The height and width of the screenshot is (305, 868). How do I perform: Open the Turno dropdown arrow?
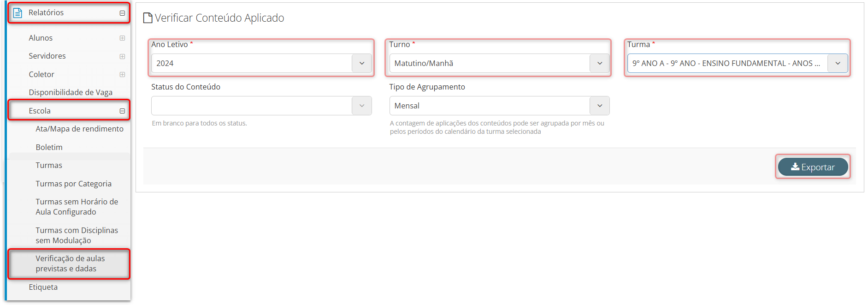(x=600, y=63)
